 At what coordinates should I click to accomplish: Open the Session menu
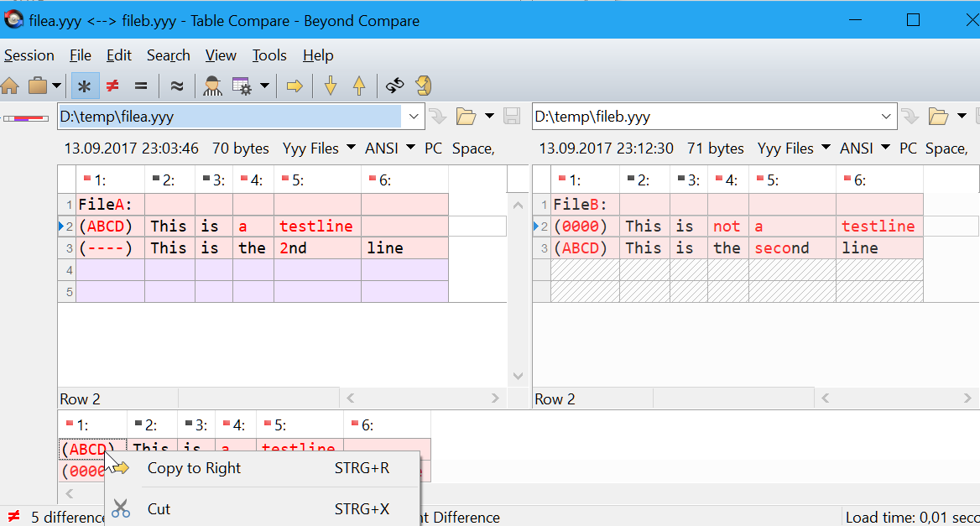[29, 55]
